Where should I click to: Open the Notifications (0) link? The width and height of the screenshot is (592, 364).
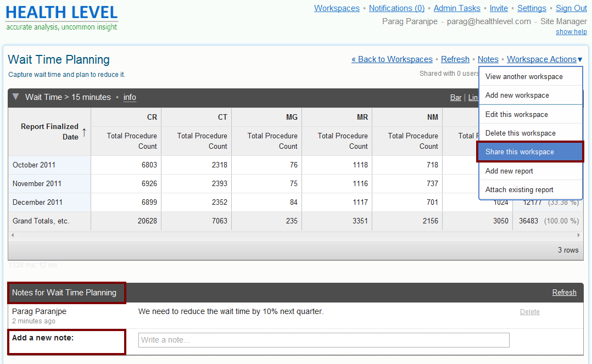pos(396,8)
